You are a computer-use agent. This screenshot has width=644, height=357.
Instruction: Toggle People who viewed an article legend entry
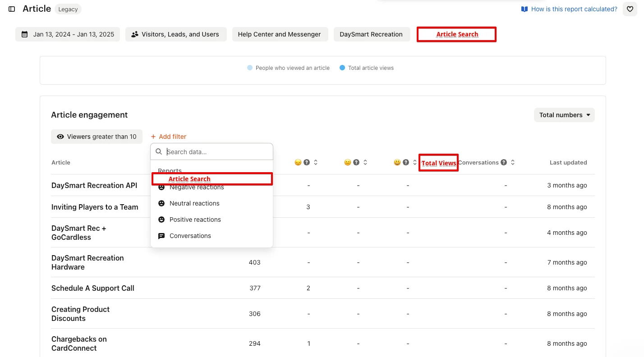tap(289, 68)
